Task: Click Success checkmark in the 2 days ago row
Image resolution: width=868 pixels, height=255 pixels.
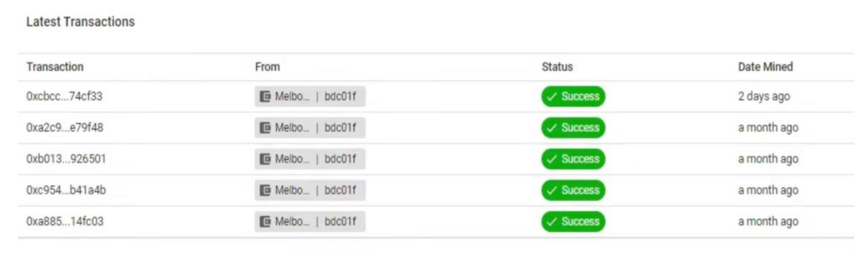Action: point(552,97)
